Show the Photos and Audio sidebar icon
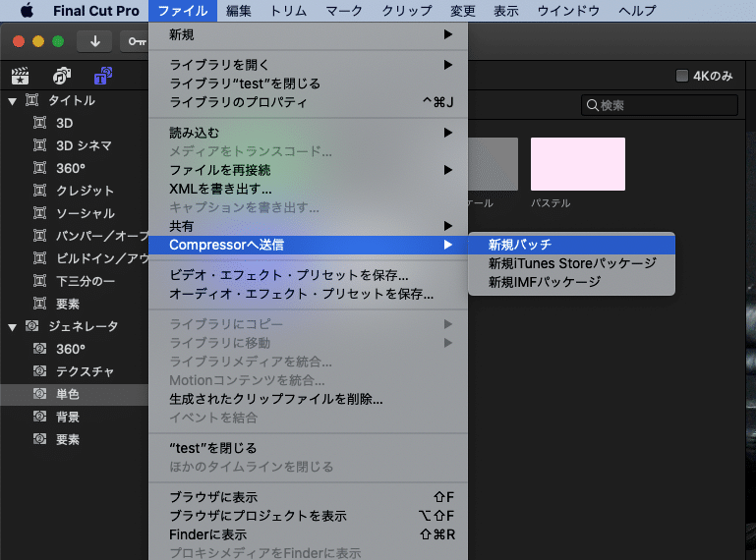Screen dimensions: 756x560 [62, 76]
